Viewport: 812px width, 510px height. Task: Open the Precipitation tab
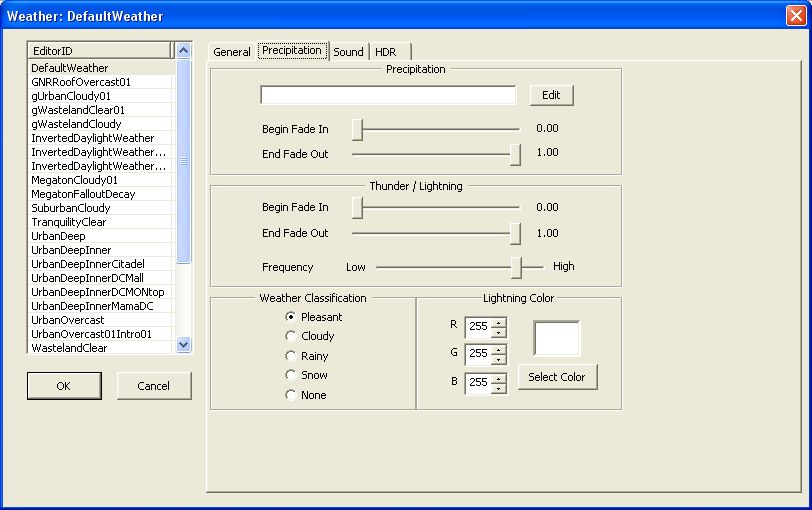pos(292,50)
